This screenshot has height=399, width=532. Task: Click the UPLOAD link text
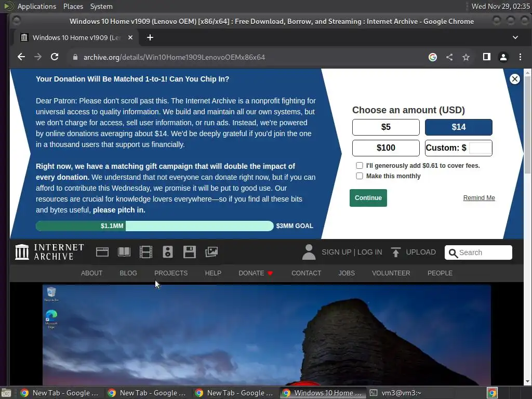[421, 252]
